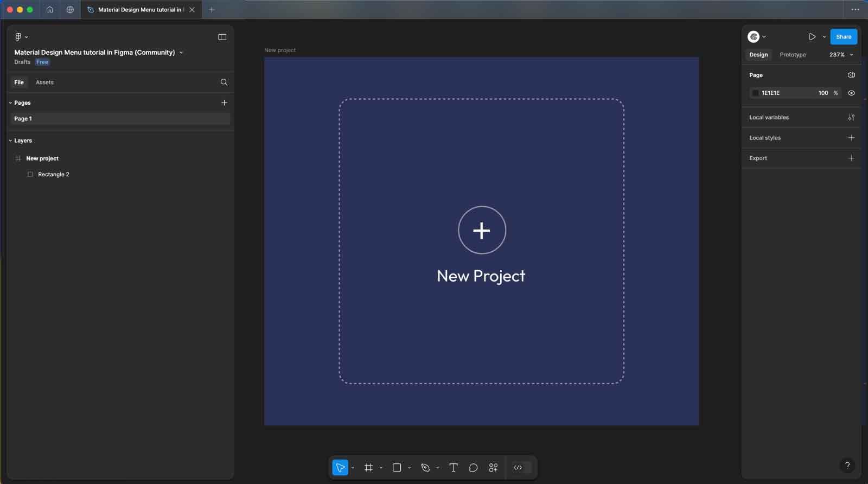
Task: Toggle page background visibility eye icon
Action: [851, 93]
